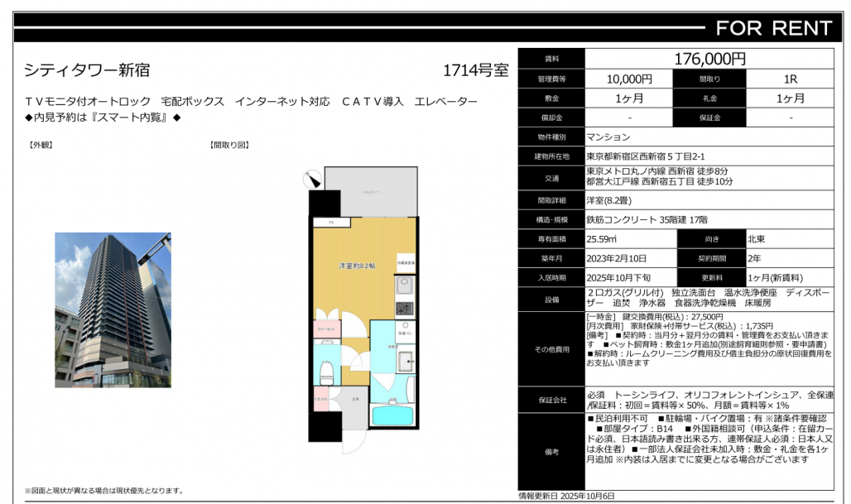Image resolution: width=851 pixels, height=504 pixels.
Task: Click the スマート内見 reservation text
Action: pos(103,118)
